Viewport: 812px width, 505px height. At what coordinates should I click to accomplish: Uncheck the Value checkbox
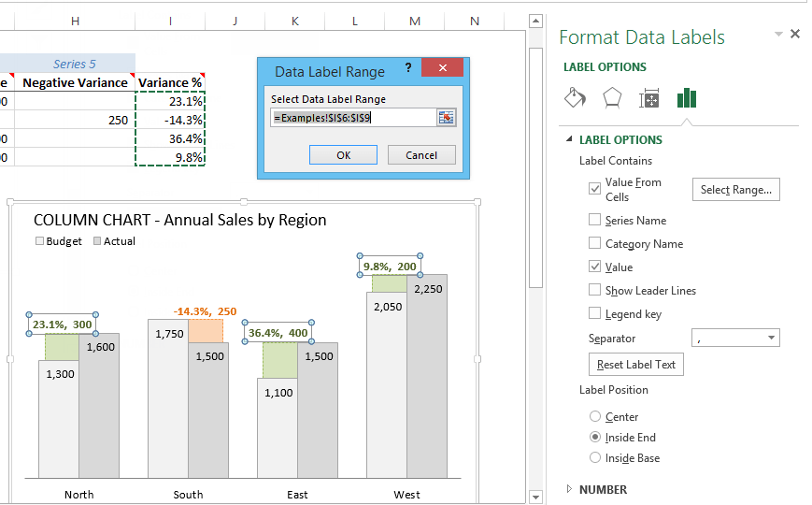coord(594,267)
